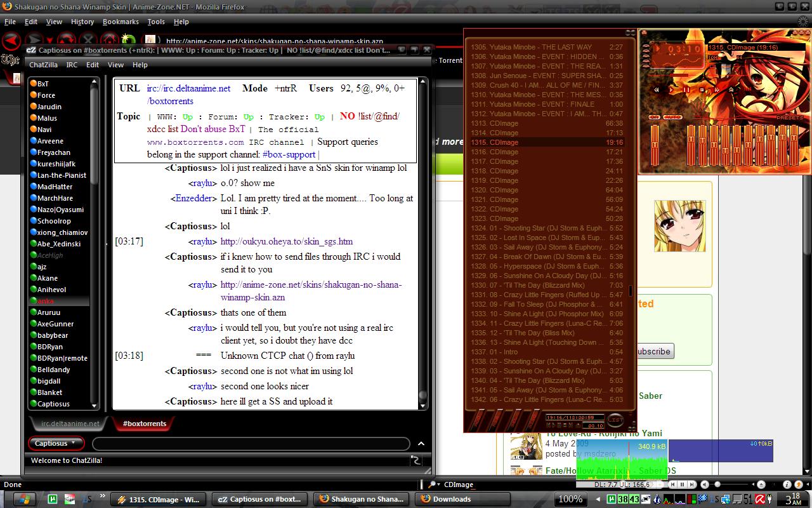Select playlist track 1324 Shooting Star
Screen dimensions: 812x508
click(x=547, y=228)
